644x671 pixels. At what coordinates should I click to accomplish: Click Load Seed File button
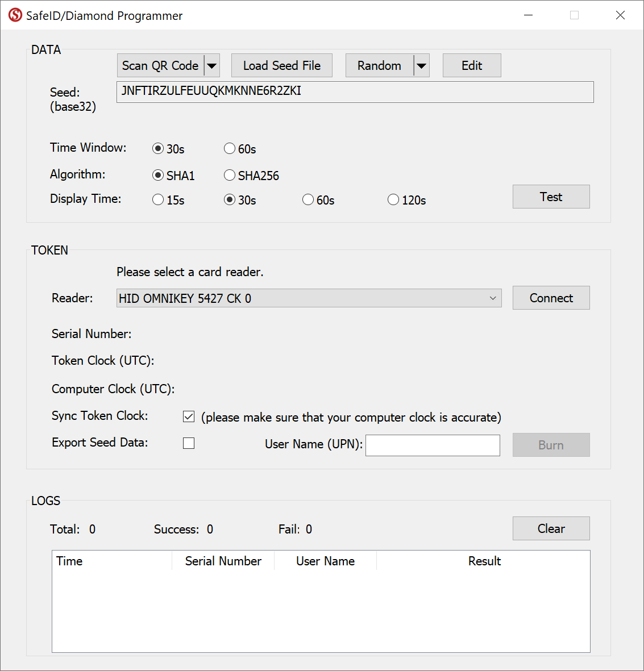(x=281, y=66)
